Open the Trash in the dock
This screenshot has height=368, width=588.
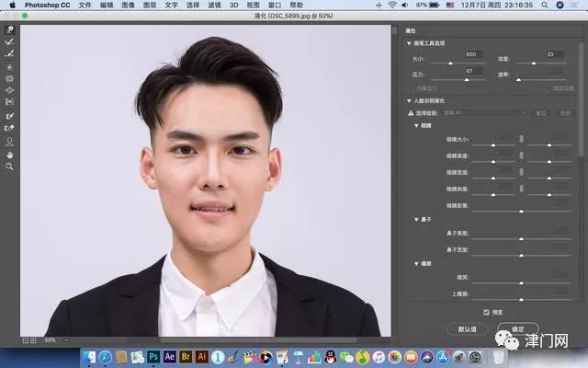click(498, 357)
